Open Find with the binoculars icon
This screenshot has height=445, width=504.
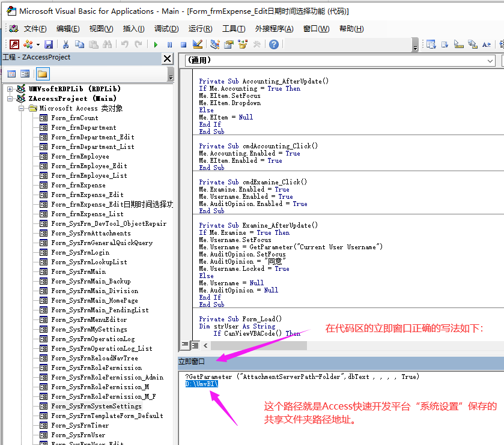point(108,44)
